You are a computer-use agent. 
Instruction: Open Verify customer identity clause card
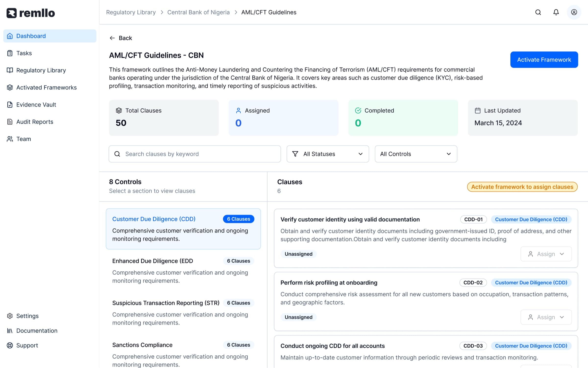pos(426,238)
